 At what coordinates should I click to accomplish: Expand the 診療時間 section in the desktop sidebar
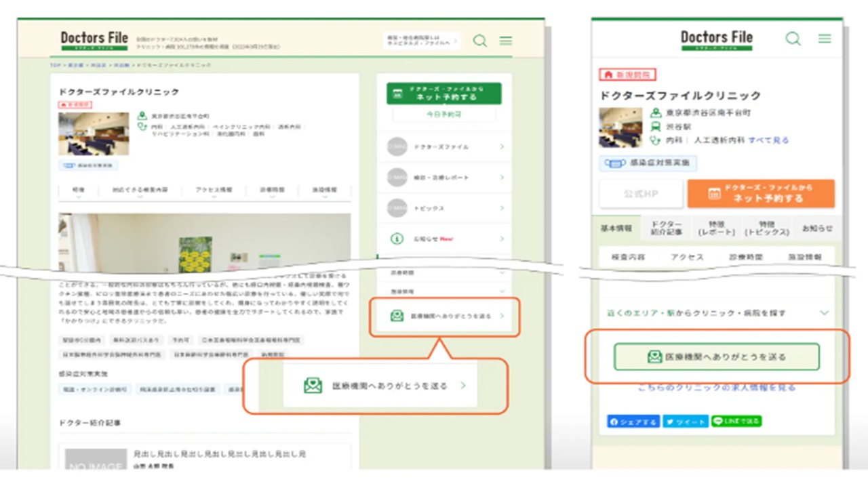tap(444, 272)
